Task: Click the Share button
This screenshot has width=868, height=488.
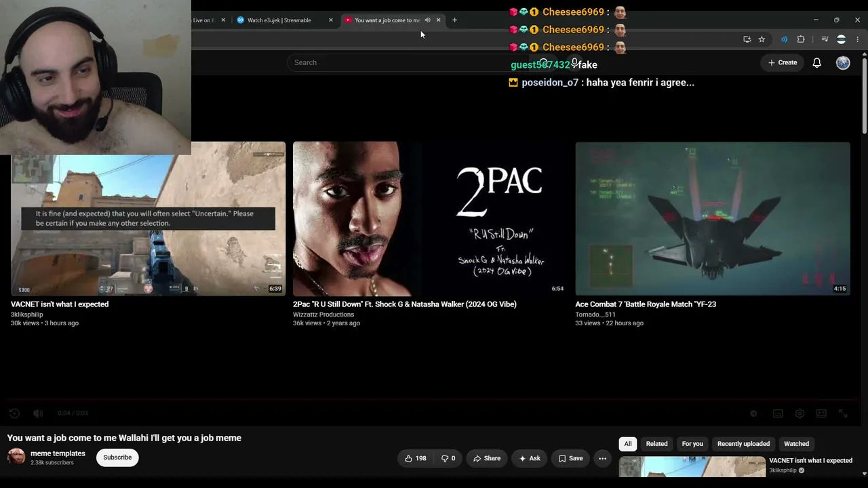Action: 487,458
